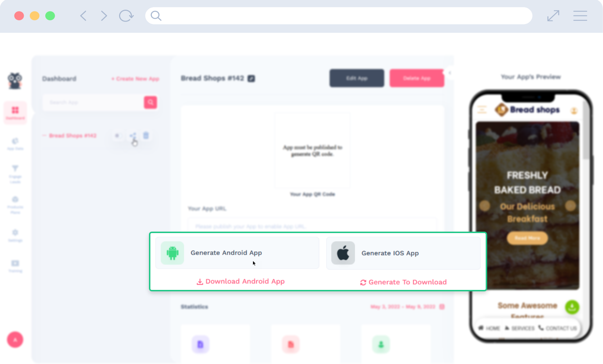Click the green Android robot icon
Viewport: 603px width, 364px height.
(172, 253)
